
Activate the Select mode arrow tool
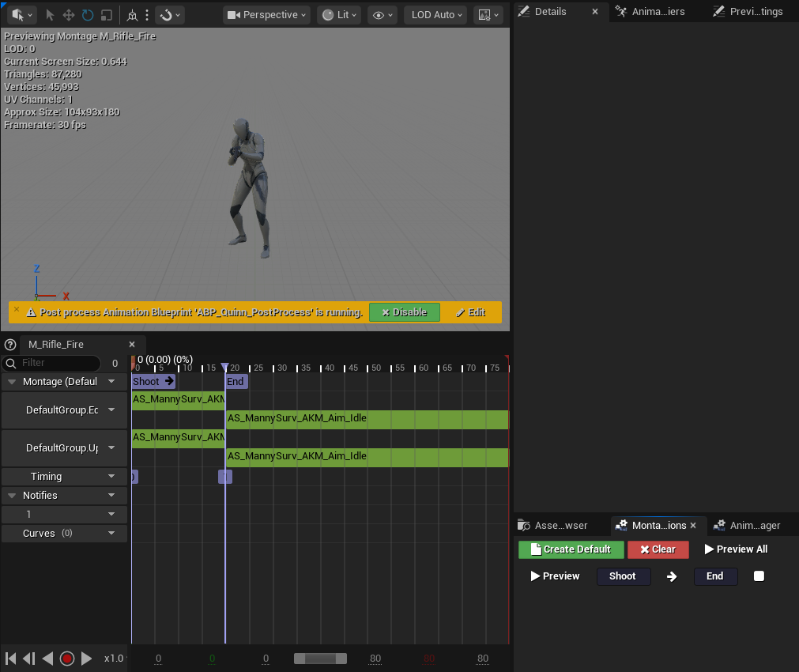[x=50, y=15]
